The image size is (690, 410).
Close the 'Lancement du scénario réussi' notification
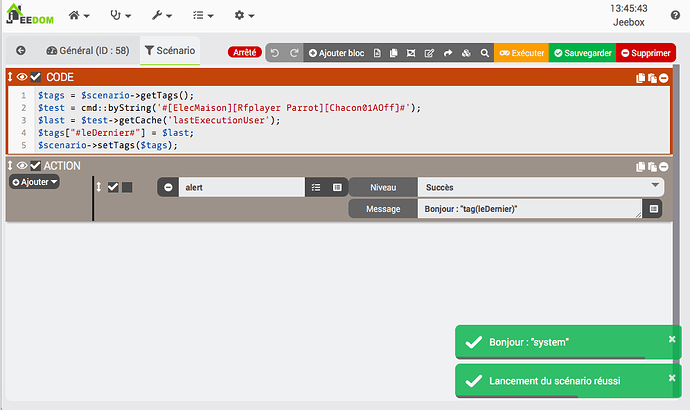(672, 378)
